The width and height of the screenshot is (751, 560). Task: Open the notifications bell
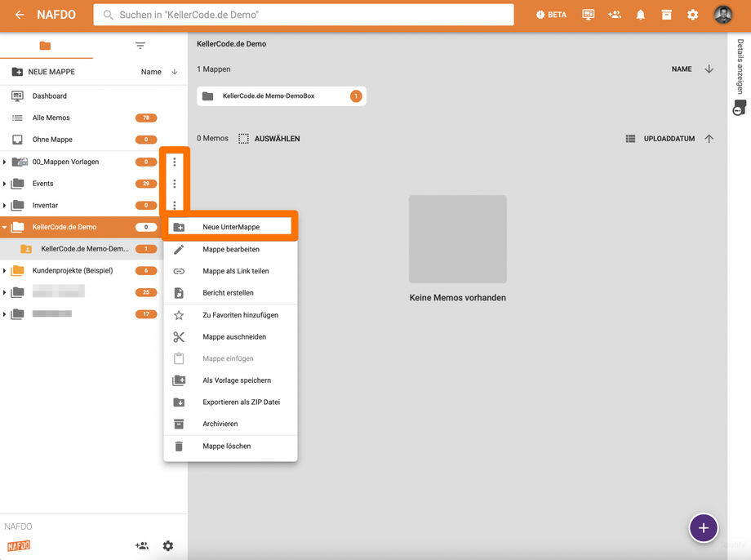tap(640, 15)
